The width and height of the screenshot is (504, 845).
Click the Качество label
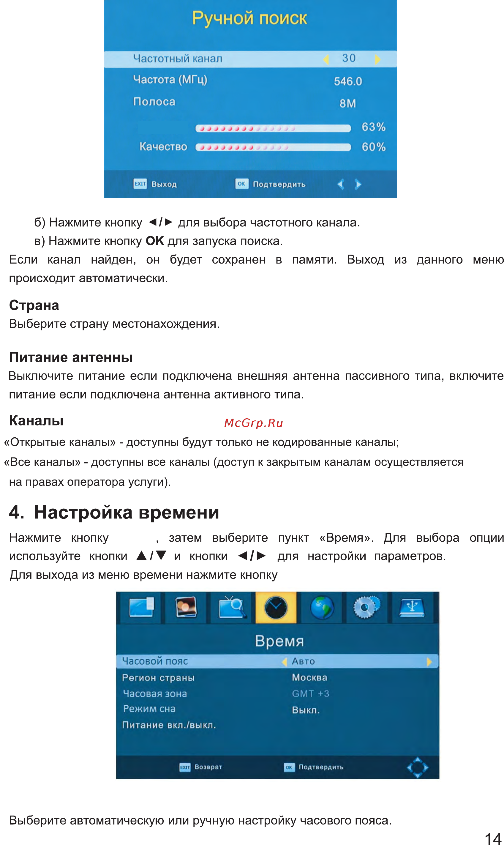(163, 147)
